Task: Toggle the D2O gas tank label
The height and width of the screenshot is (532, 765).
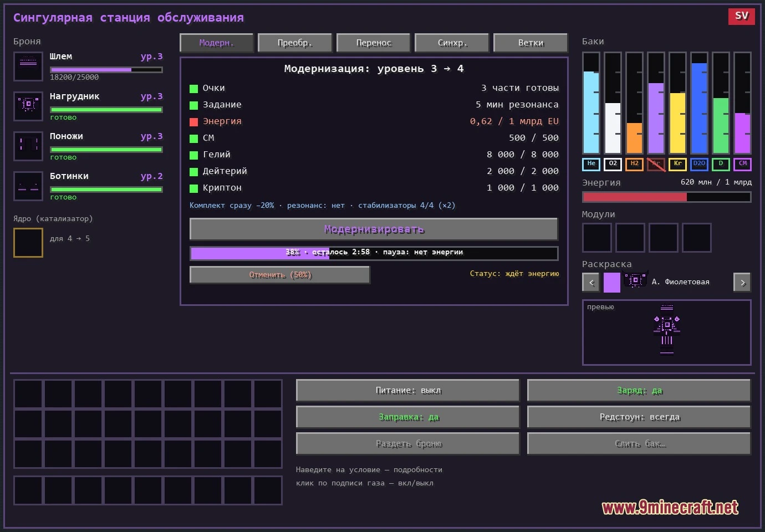Action: click(699, 164)
